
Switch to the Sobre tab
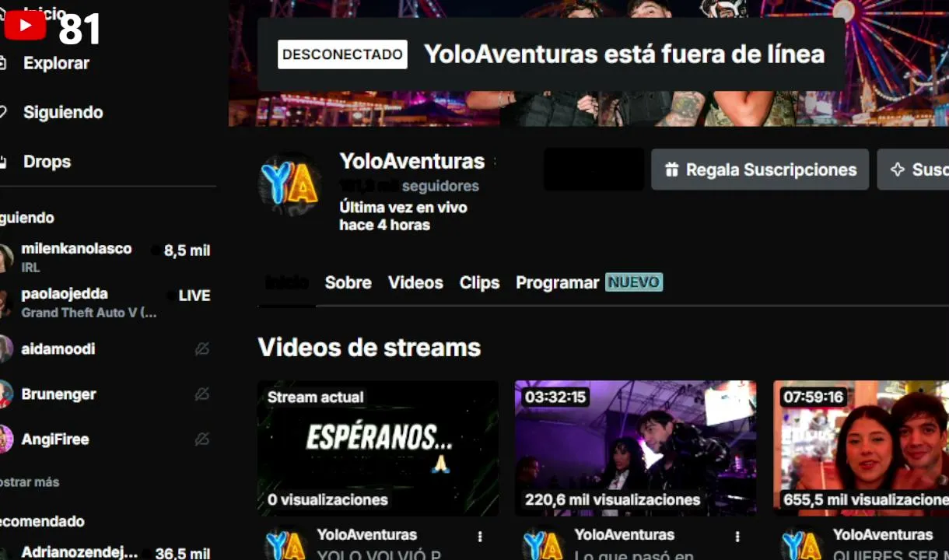pyautogui.click(x=348, y=282)
